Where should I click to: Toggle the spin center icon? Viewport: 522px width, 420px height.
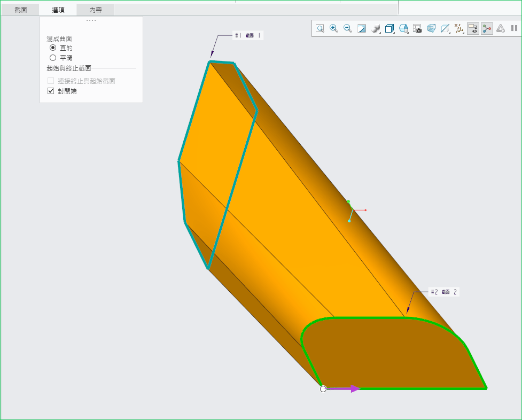487,28
